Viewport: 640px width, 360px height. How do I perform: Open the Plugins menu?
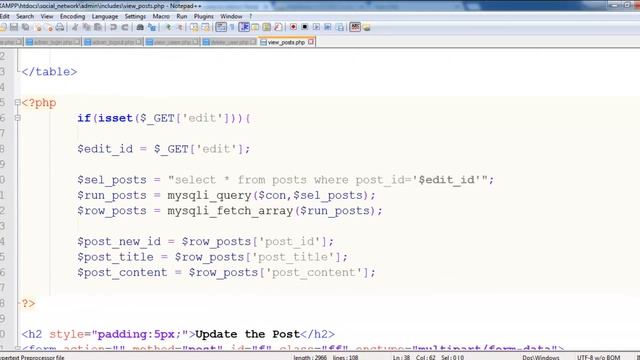(203, 16)
